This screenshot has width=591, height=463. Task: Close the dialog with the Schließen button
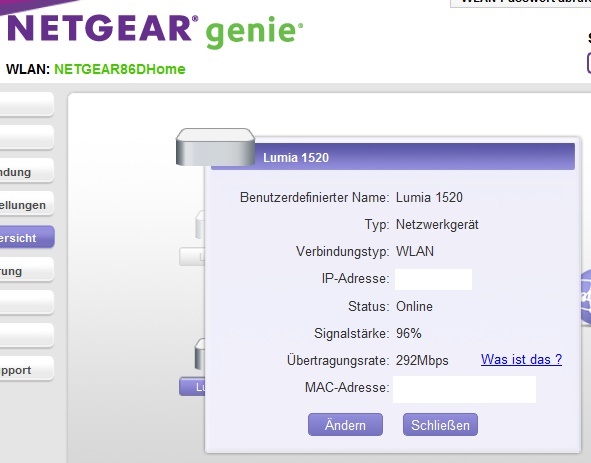point(440,425)
